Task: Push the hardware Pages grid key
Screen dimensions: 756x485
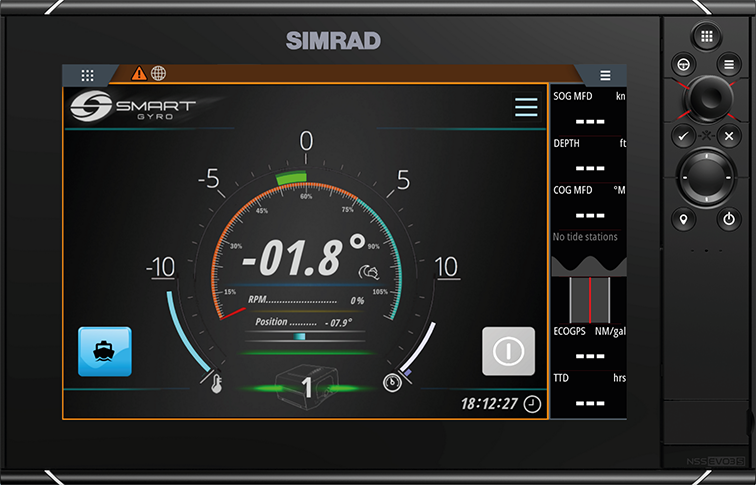Action: tap(707, 36)
